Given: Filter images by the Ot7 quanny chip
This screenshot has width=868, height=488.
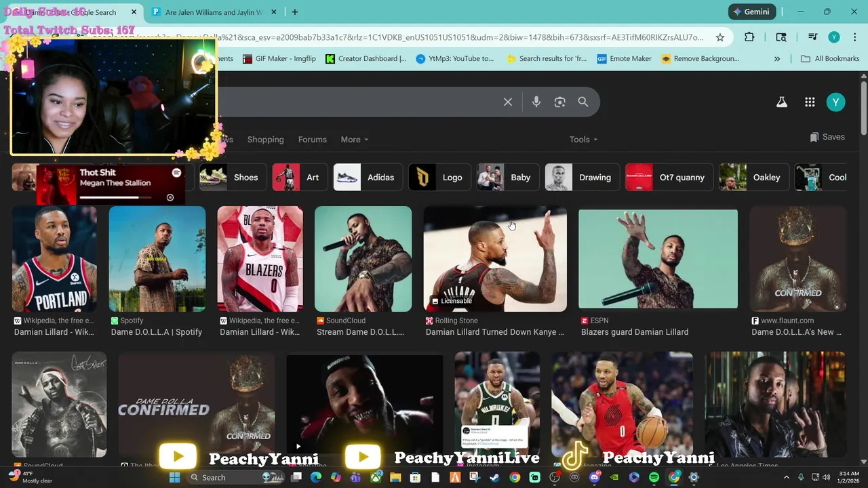Looking at the screenshot, I should [669, 178].
